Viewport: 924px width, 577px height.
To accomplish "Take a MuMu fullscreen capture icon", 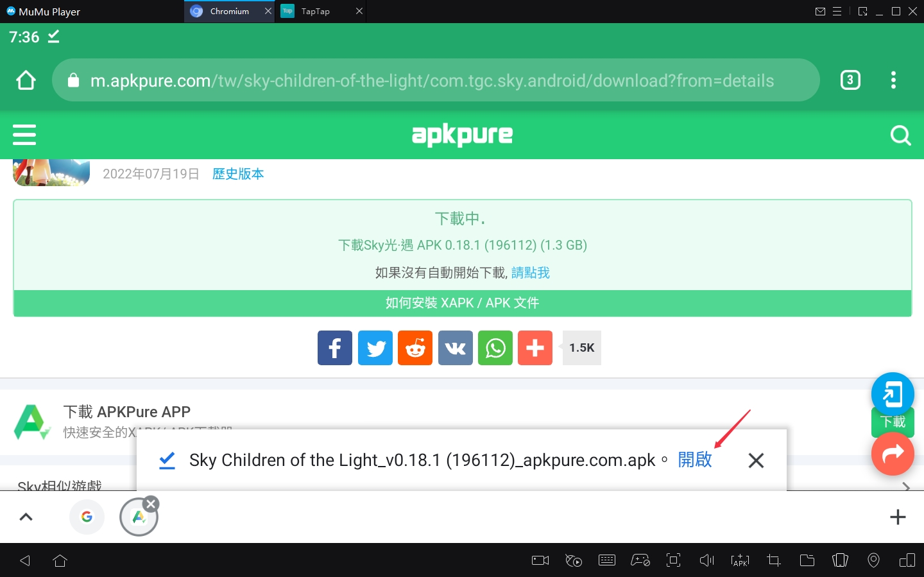I will (674, 560).
